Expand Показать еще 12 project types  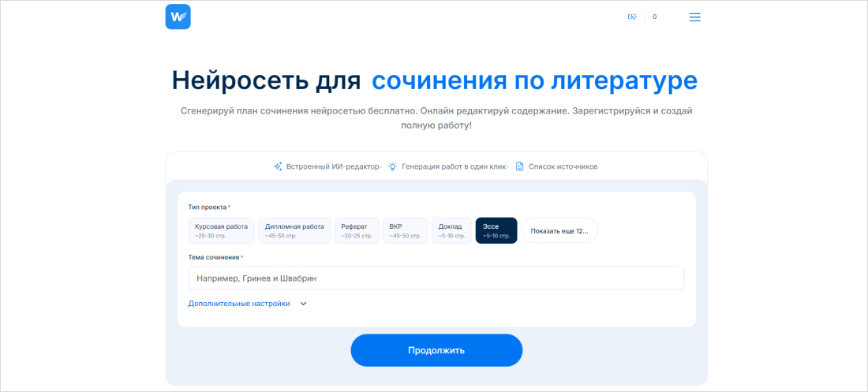(x=559, y=231)
